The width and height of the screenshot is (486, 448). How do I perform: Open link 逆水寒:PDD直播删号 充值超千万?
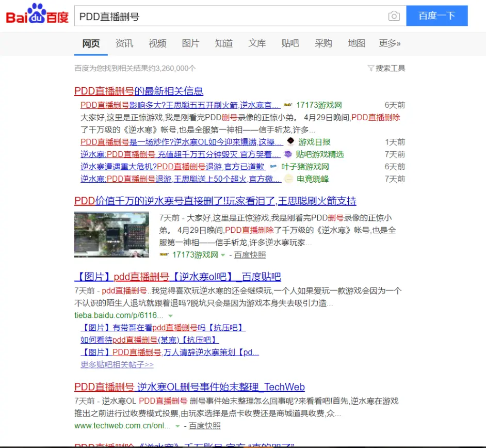[x=181, y=154]
